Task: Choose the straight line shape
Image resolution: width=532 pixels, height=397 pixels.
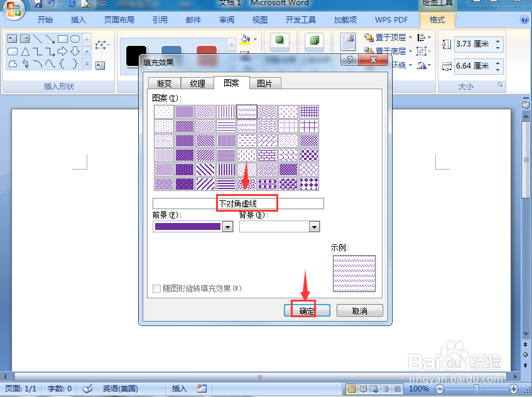Action: click(38, 39)
